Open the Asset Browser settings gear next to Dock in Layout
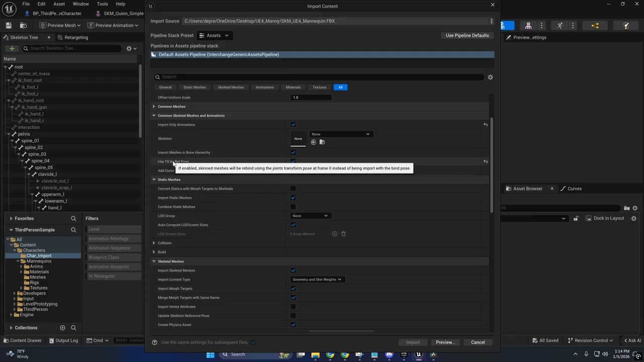The image size is (644, 362). pos(634,218)
